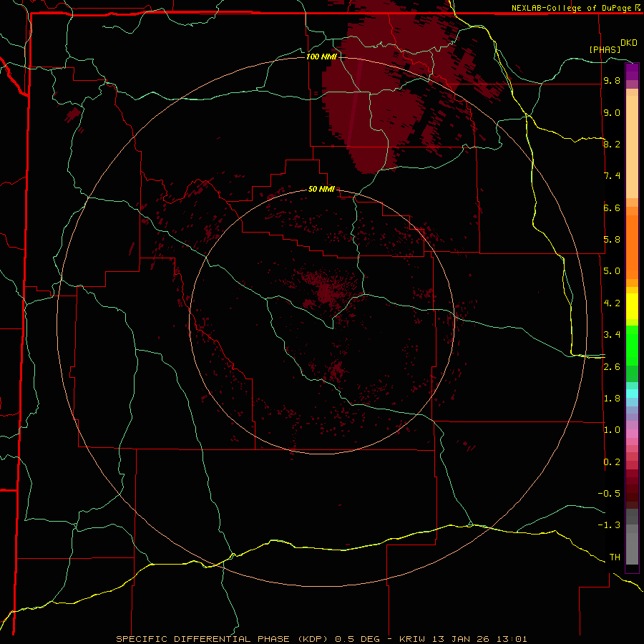The height and width of the screenshot is (644, 644).
Task: Click the 5.0 scale value
Action: point(612,271)
